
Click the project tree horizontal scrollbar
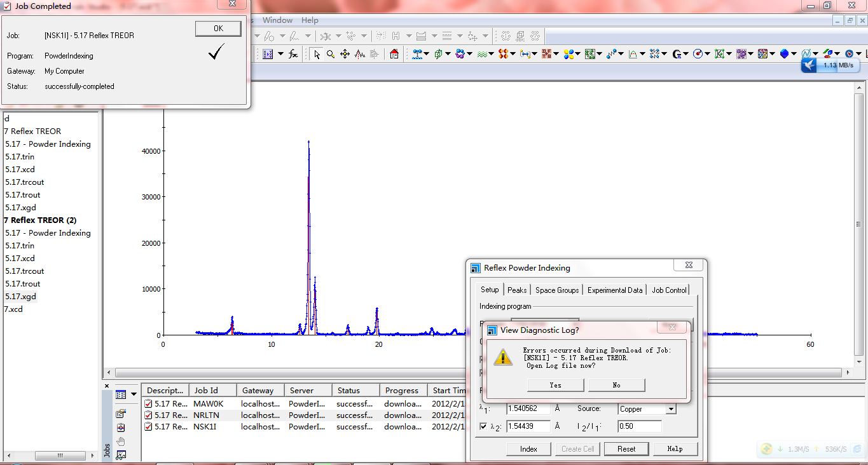click(x=52, y=455)
